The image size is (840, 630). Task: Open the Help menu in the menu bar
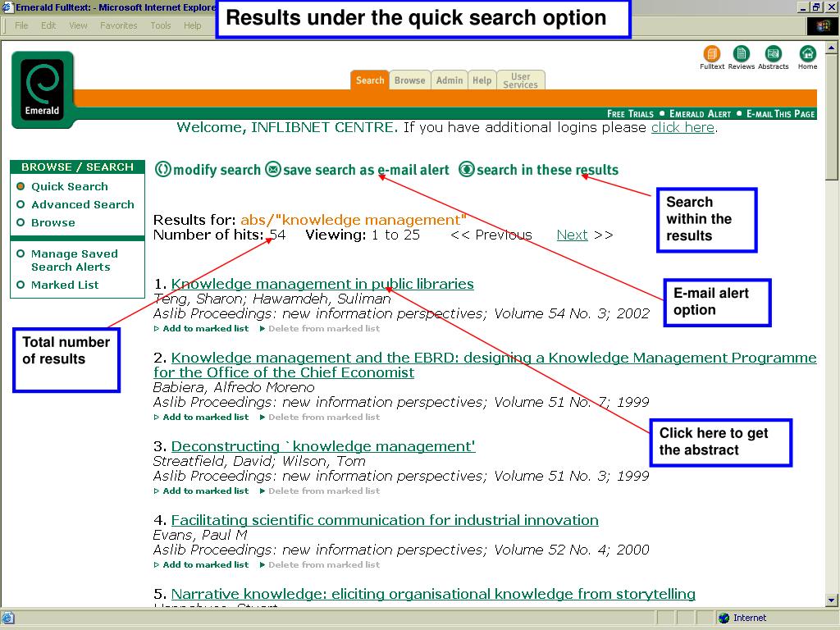192,25
